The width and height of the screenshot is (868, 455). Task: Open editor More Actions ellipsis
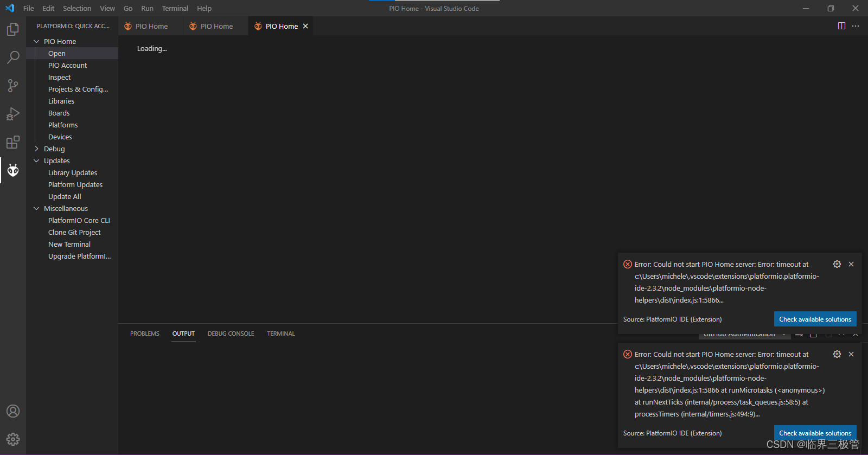(856, 26)
